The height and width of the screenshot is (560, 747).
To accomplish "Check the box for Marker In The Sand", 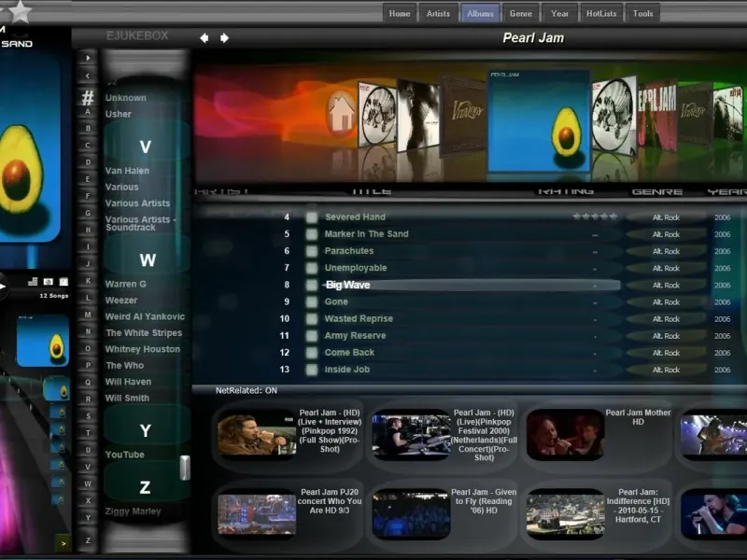I will coord(312,234).
